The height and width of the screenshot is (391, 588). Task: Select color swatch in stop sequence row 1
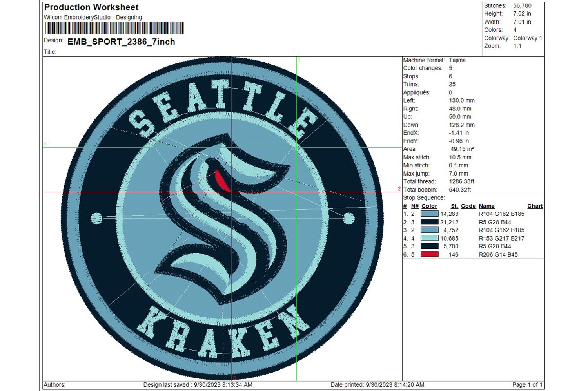pyautogui.click(x=429, y=214)
